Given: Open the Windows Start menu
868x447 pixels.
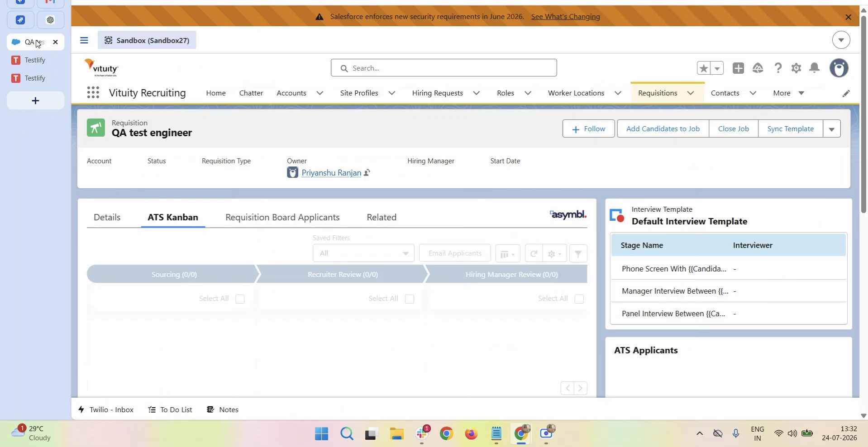Looking at the screenshot, I should (321, 434).
